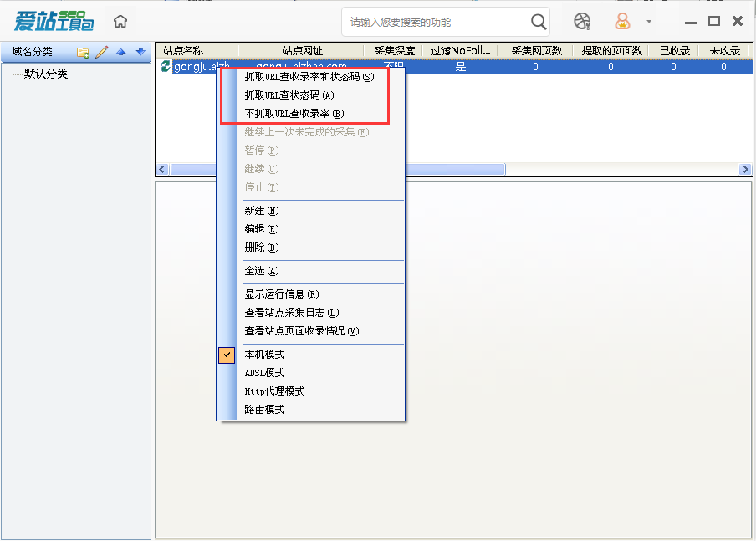The height and width of the screenshot is (541, 756).
Task: Click the table's right scroll arrow
Action: click(x=745, y=169)
